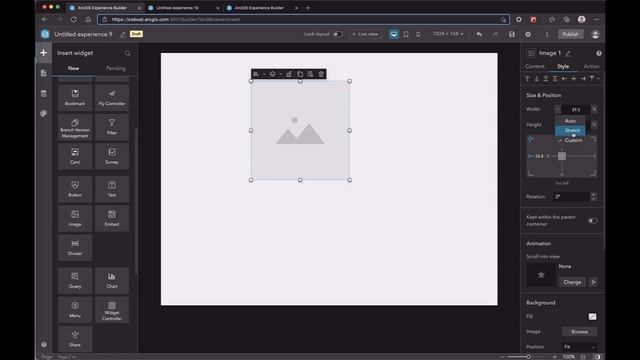Click the Width value field

[576, 109]
